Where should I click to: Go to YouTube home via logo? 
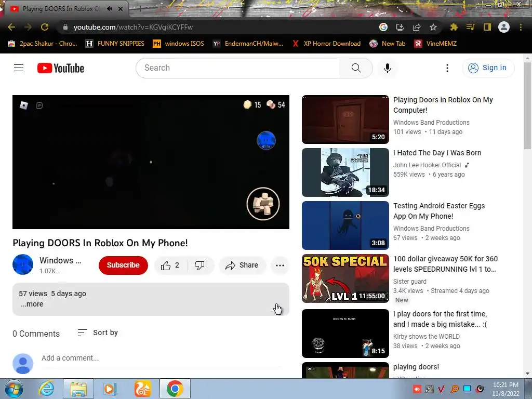click(61, 68)
